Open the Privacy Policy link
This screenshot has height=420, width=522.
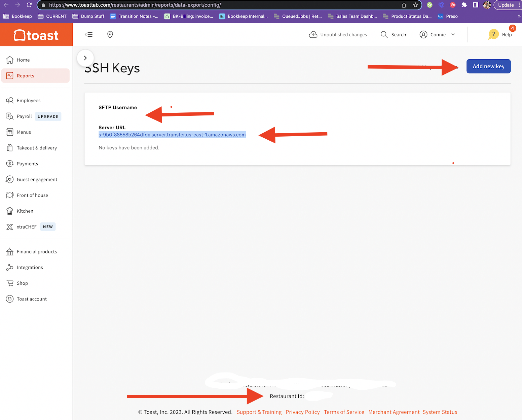pos(303,412)
